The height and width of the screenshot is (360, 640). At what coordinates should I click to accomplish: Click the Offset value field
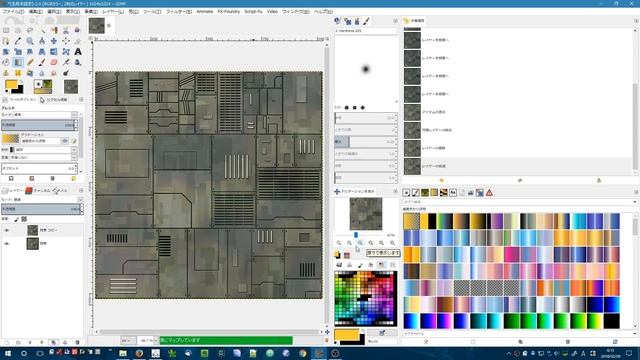coord(39,168)
